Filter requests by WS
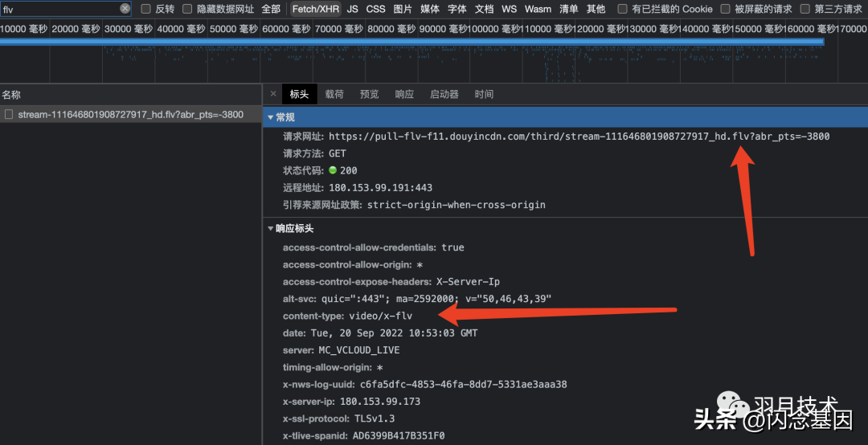Screen dimensions: 868x445 [510, 9]
